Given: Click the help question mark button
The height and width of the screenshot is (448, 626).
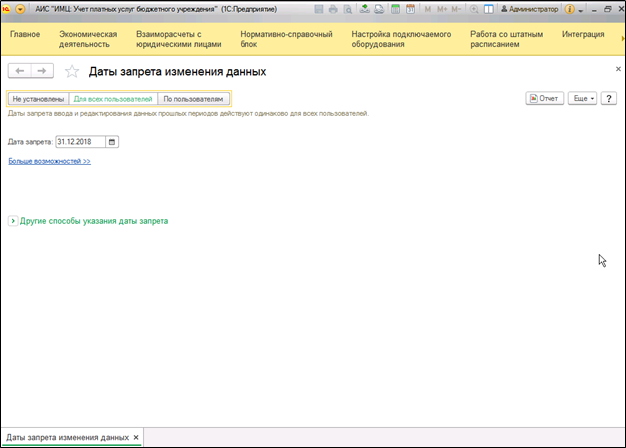Looking at the screenshot, I should coord(608,99).
